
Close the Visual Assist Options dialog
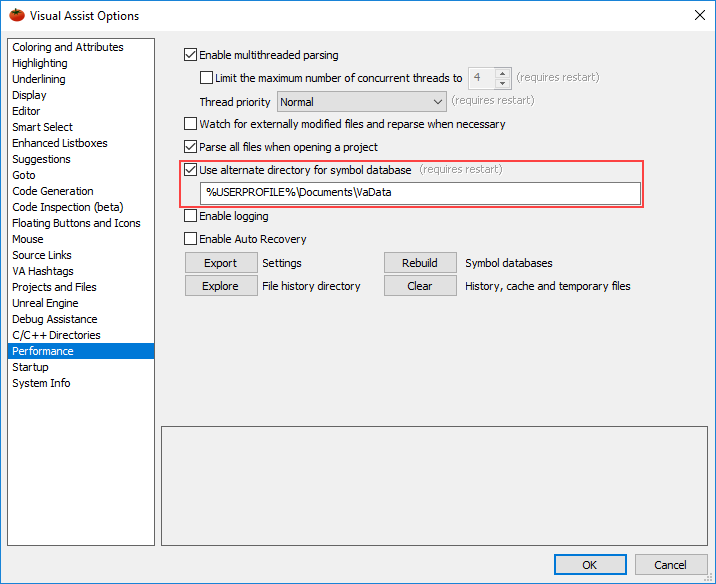[697, 15]
